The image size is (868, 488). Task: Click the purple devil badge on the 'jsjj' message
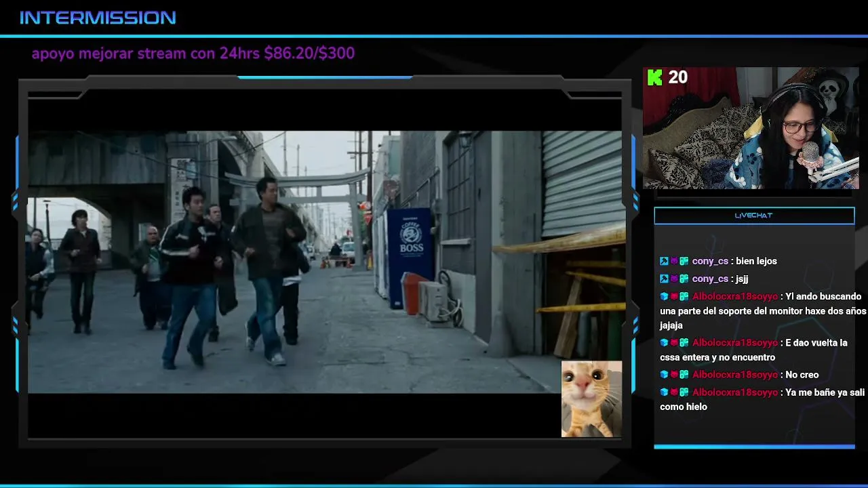click(674, 279)
